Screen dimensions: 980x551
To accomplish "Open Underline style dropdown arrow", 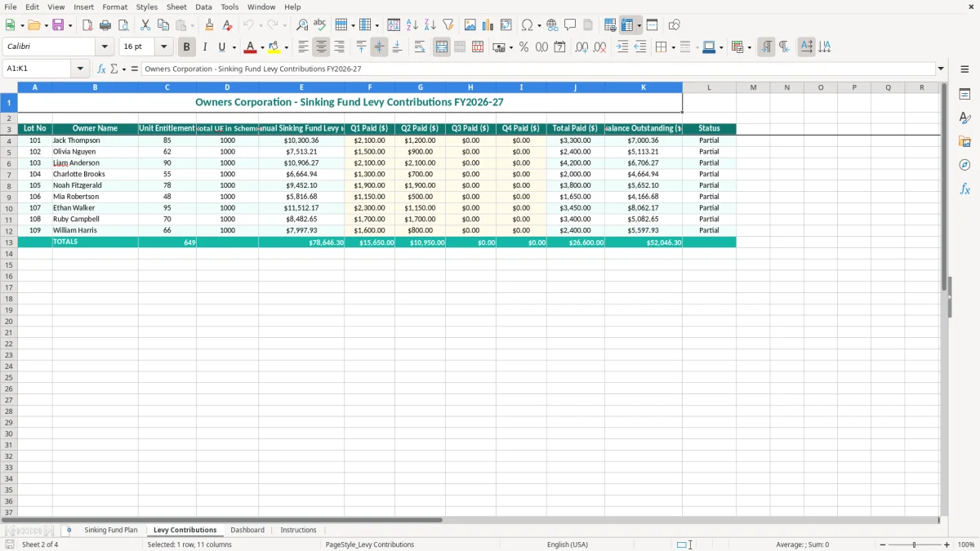I will pyautogui.click(x=234, y=47).
